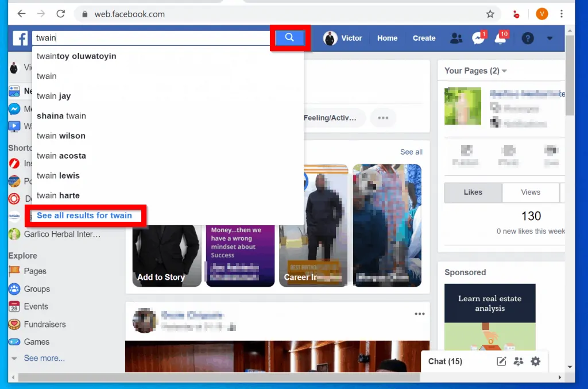Open the notifications bell icon

pos(501,37)
